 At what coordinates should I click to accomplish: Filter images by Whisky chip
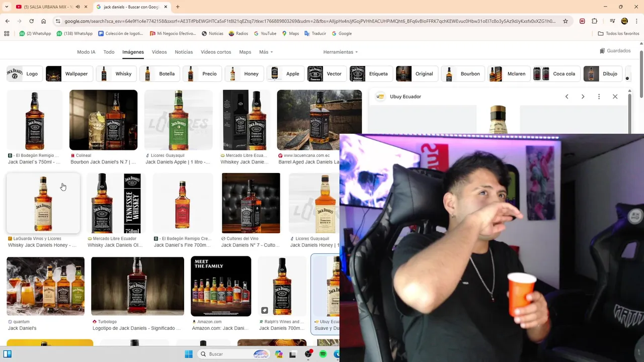point(116,73)
